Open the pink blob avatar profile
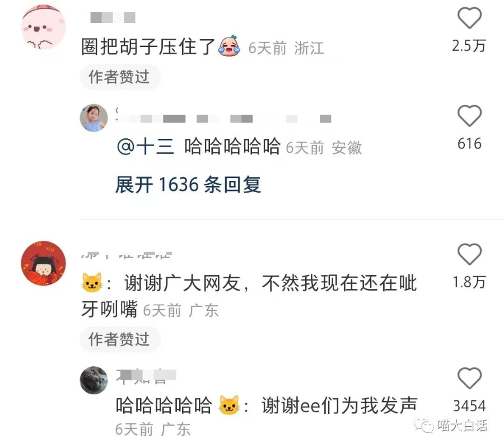 43,27
